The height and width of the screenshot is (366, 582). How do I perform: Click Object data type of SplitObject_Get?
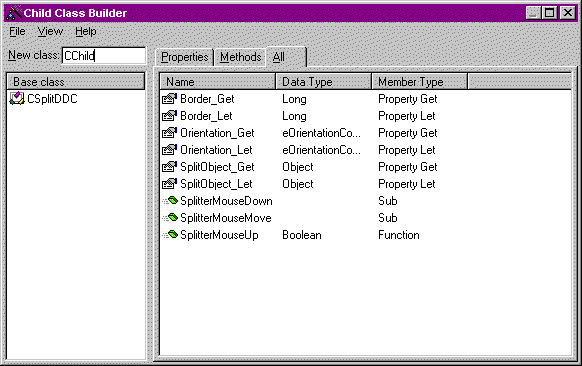tap(298, 167)
